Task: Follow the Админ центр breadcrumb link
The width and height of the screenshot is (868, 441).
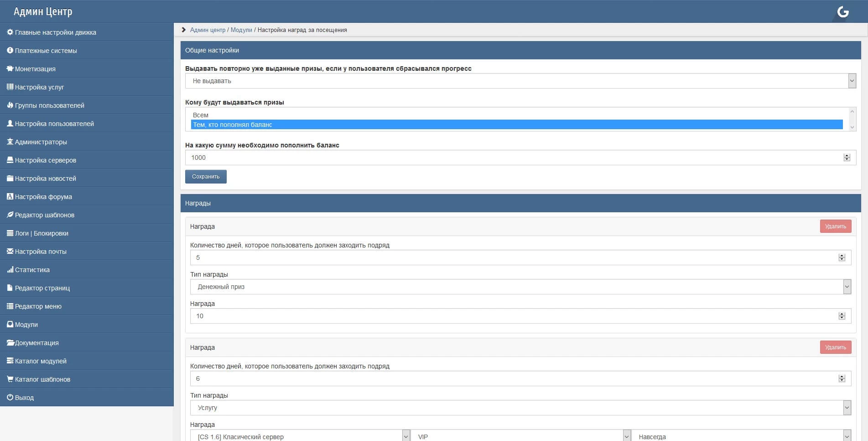Action: (208, 30)
